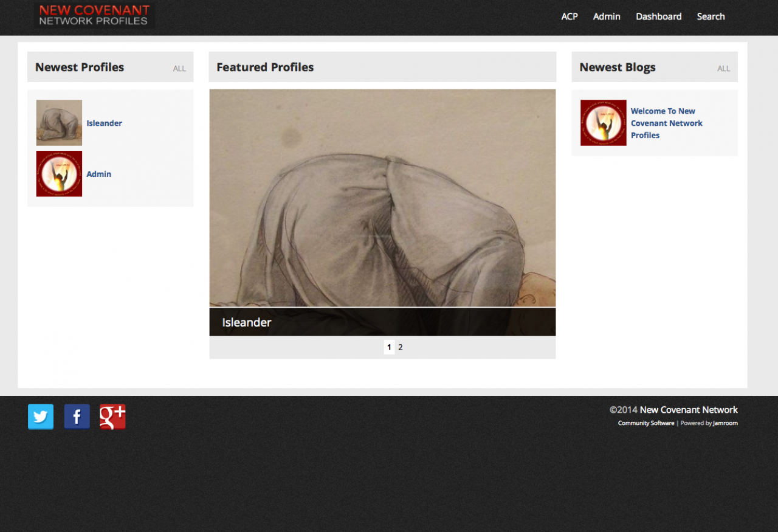Open the Jamroom footer link
Screen dimensions: 778x532
point(725,423)
